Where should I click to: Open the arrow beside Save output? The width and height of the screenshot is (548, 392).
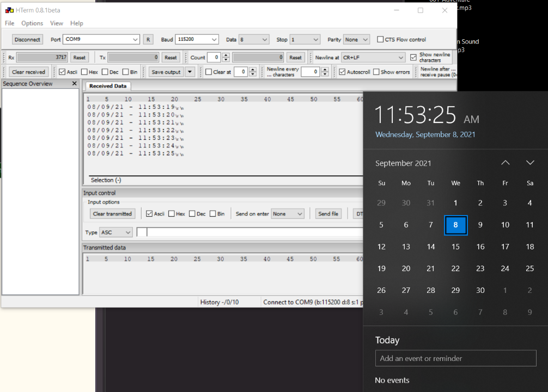pyautogui.click(x=190, y=72)
